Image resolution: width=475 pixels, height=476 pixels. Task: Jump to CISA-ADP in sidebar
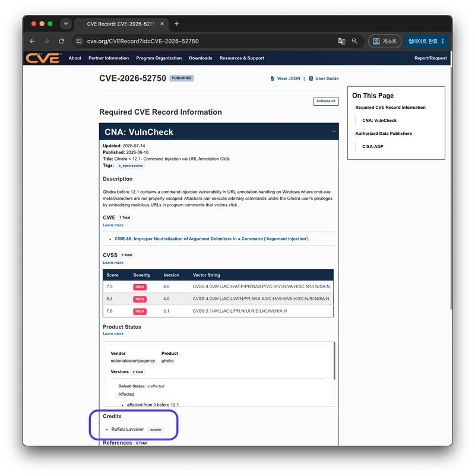(373, 147)
